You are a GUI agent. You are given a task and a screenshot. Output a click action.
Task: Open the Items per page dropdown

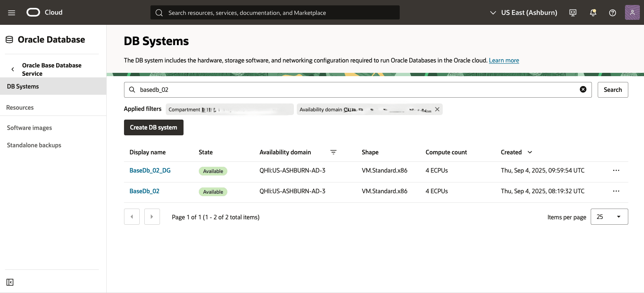(609, 216)
